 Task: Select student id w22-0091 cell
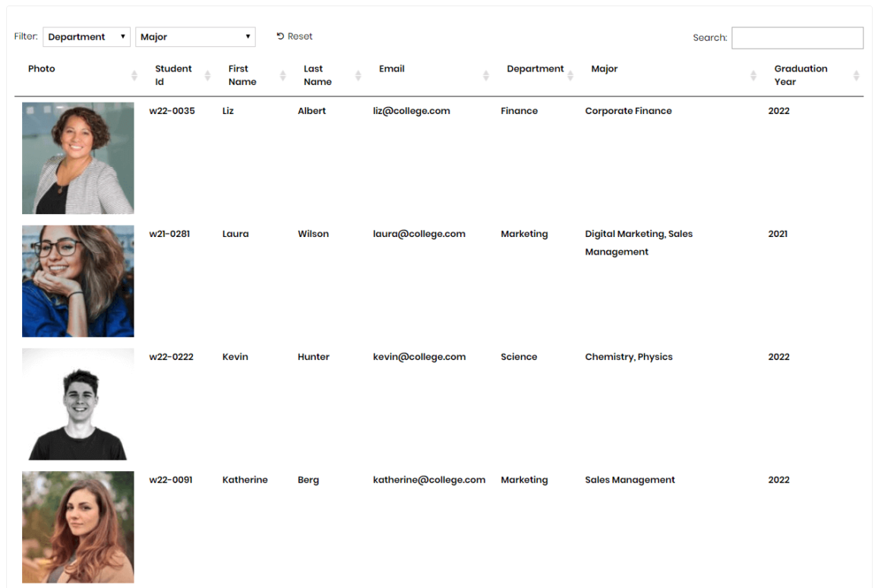(x=171, y=480)
